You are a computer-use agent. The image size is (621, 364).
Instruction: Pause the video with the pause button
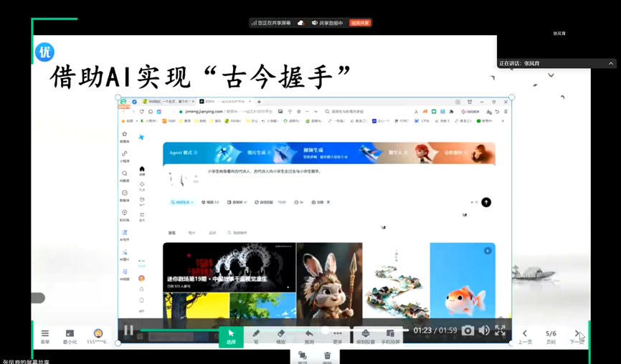129,330
